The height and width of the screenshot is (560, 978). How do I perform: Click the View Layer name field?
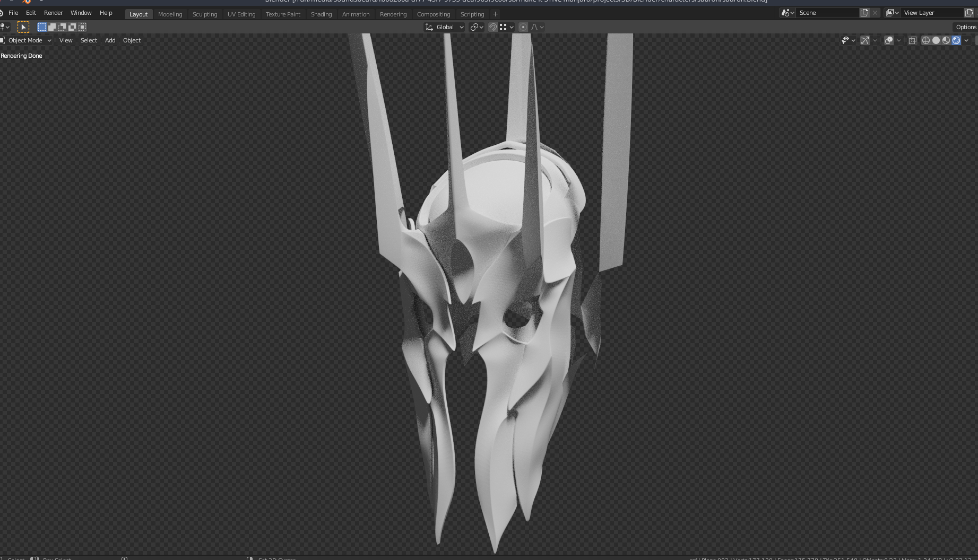tap(932, 13)
